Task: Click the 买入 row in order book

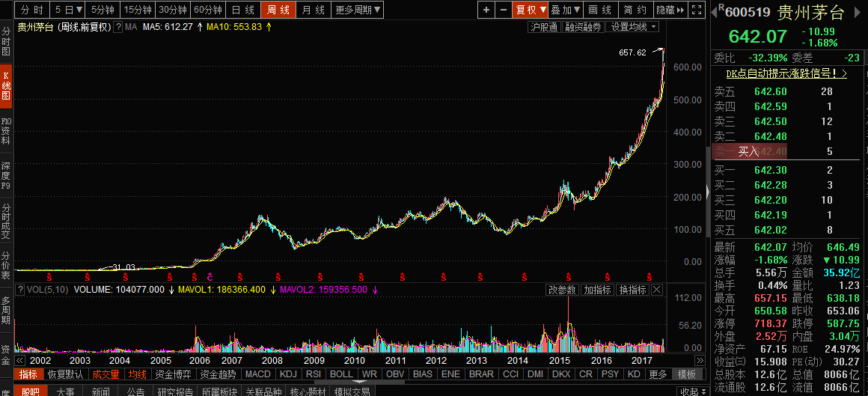Action: [x=748, y=151]
